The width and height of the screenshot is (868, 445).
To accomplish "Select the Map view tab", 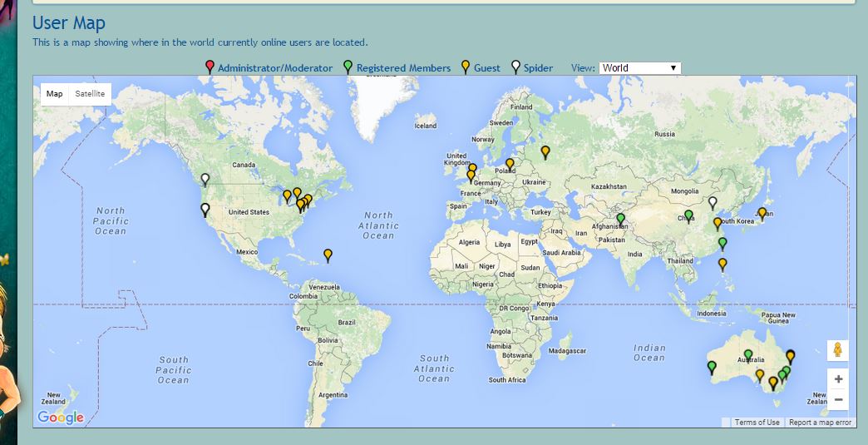I will (x=55, y=94).
